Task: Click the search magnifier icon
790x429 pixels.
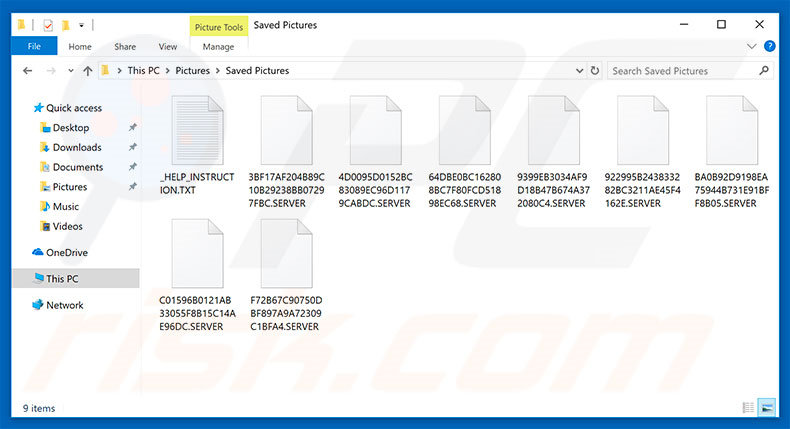Action: [764, 71]
